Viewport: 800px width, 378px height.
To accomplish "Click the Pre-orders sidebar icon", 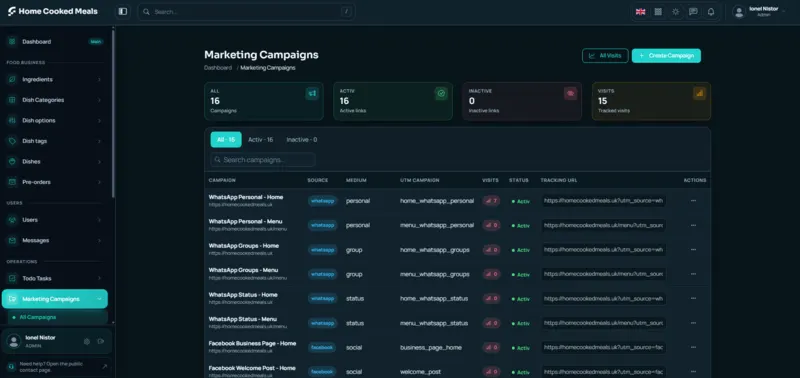I will (x=12, y=182).
